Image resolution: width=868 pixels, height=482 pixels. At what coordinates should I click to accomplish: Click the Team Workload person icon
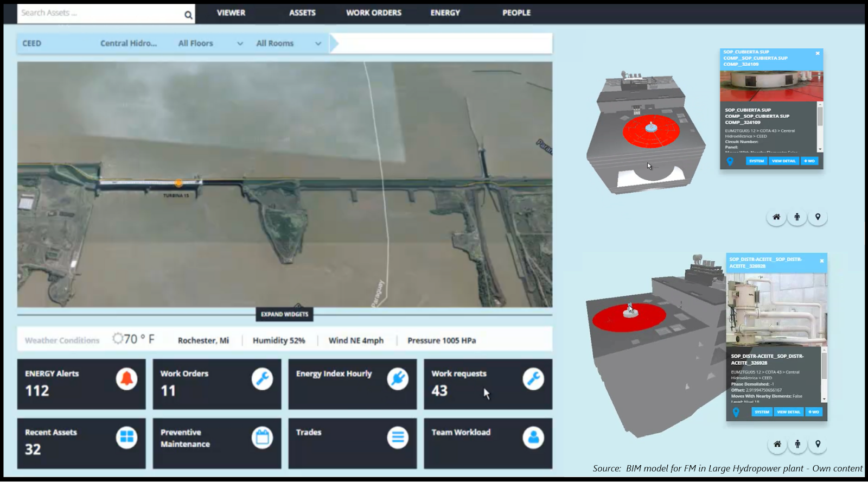pos(533,437)
